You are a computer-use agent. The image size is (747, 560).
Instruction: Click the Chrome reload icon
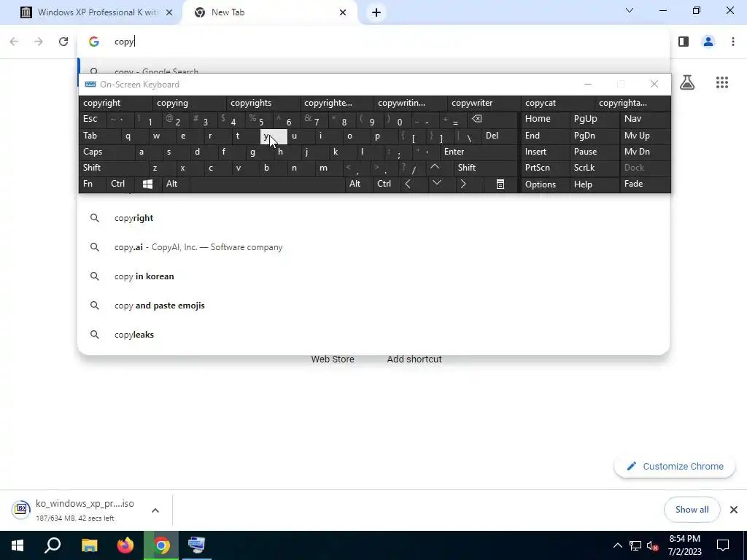pos(63,42)
